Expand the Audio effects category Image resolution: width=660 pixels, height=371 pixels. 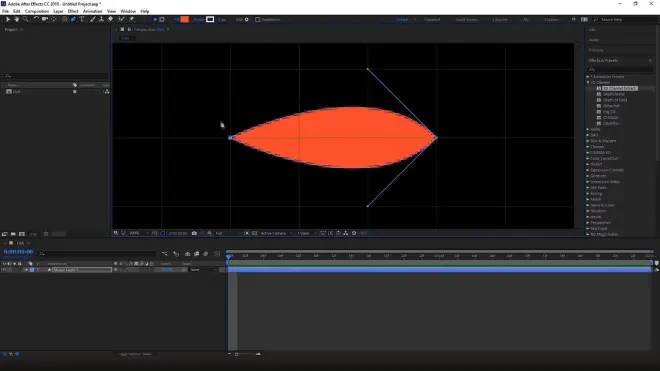pyautogui.click(x=588, y=129)
